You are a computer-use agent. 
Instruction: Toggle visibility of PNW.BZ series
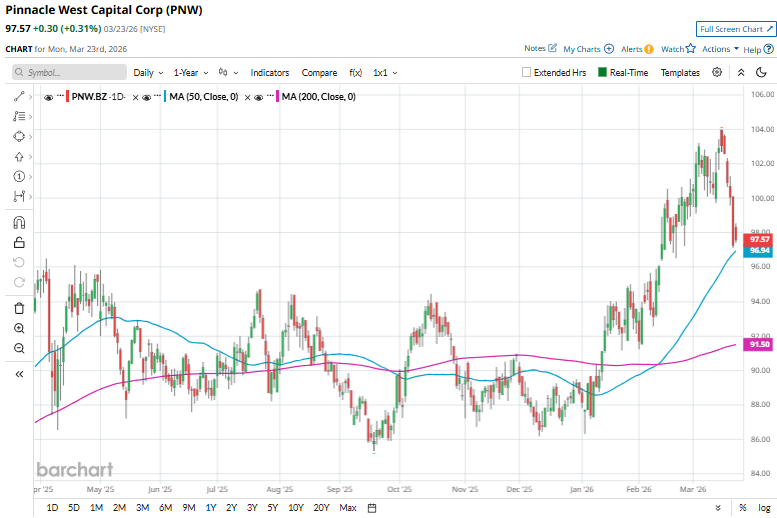pyautogui.click(x=48, y=98)
